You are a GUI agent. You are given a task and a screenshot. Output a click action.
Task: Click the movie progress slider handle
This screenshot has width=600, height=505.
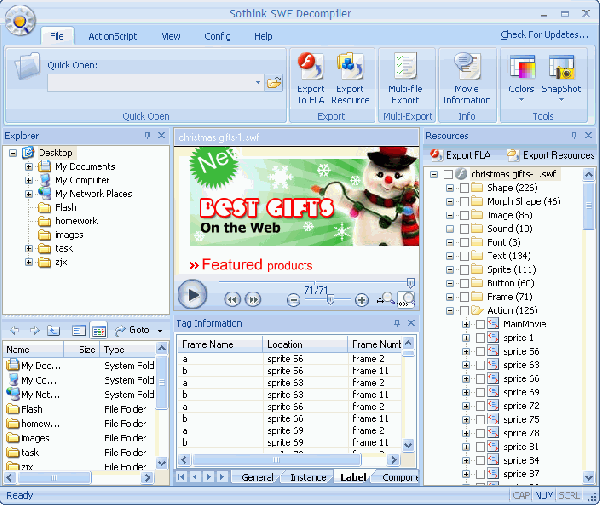(x=411, y=283)
